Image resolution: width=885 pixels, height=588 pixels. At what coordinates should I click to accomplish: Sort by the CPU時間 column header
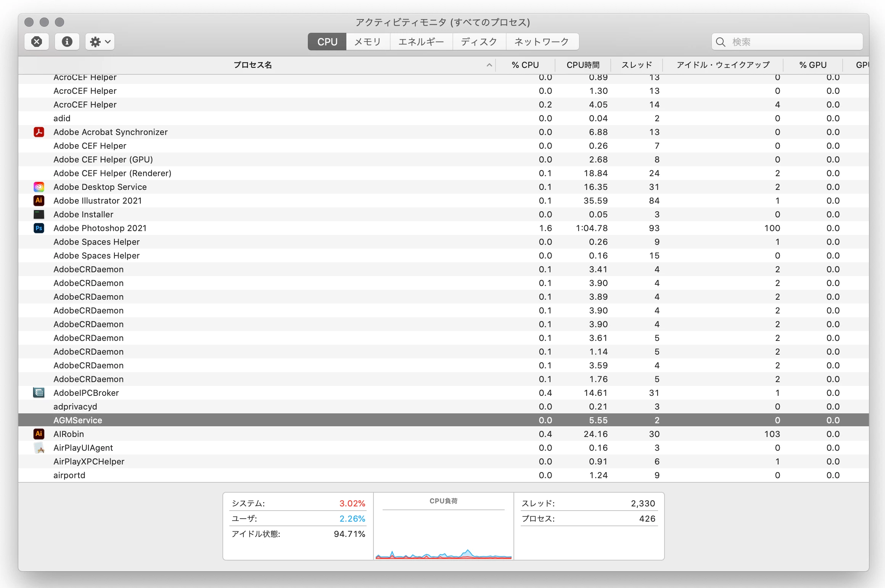click(583, 65)
